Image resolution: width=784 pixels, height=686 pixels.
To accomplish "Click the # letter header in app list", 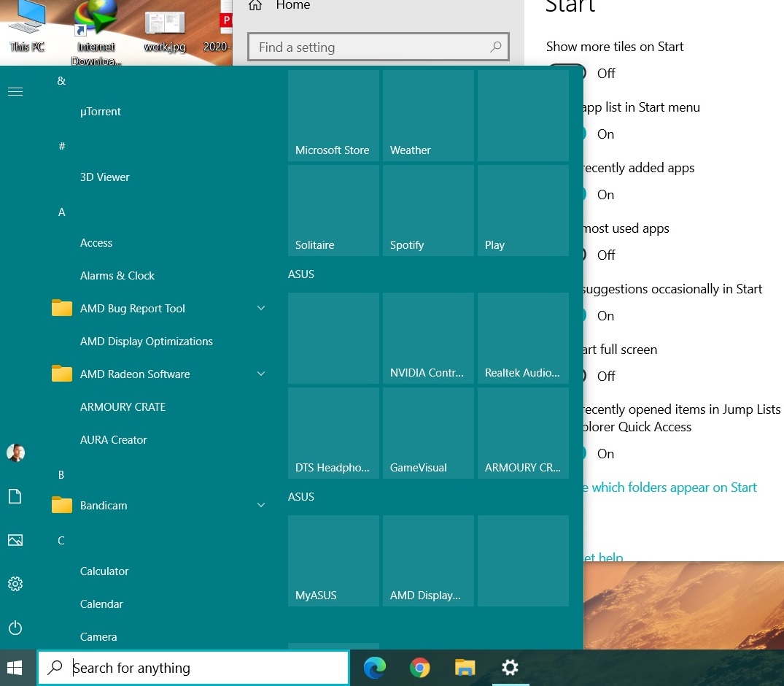I will pos(61,146).
